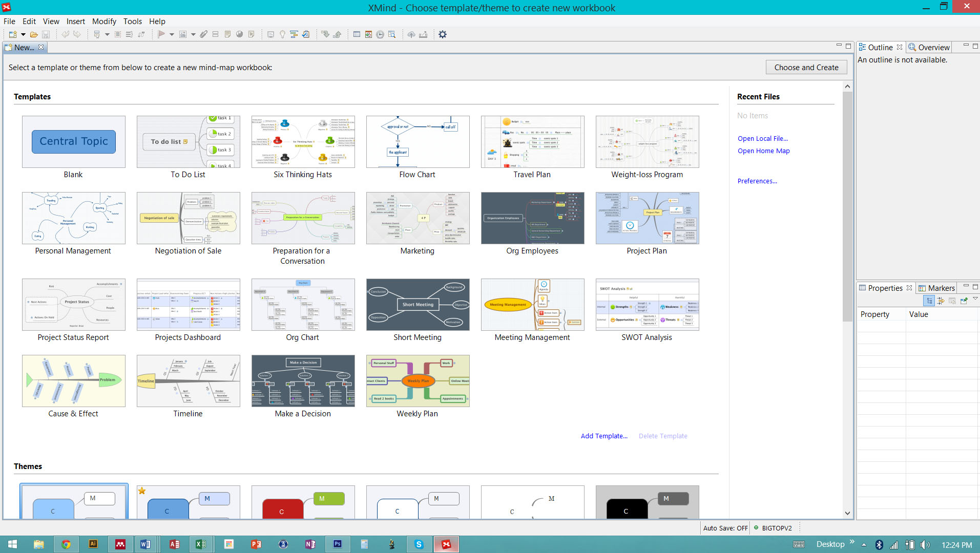
Task: Click the Windows Start button
Action: pyautogui.click(x=13, y=544)
